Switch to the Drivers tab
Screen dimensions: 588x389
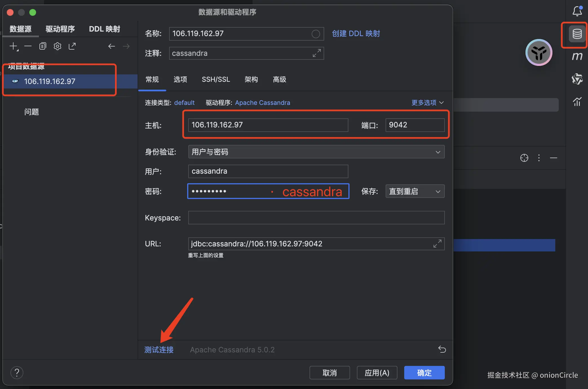tap(60, 29)
